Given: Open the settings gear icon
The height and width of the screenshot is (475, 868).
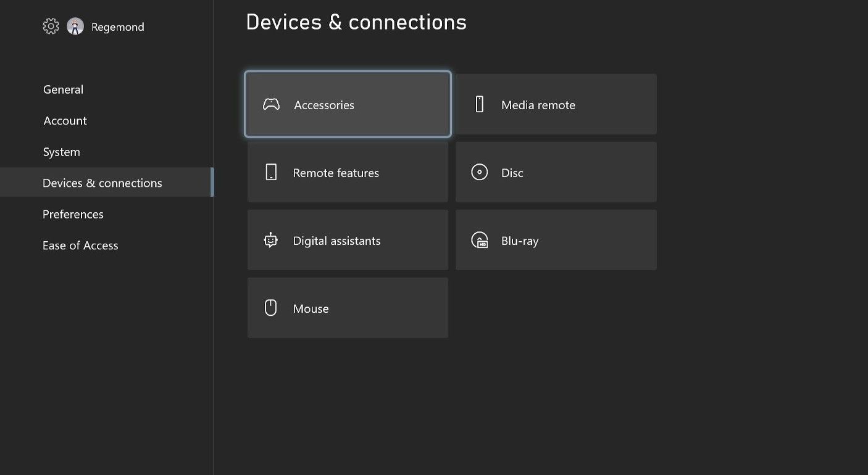Looking at the screenshot, I should [51, 26].
